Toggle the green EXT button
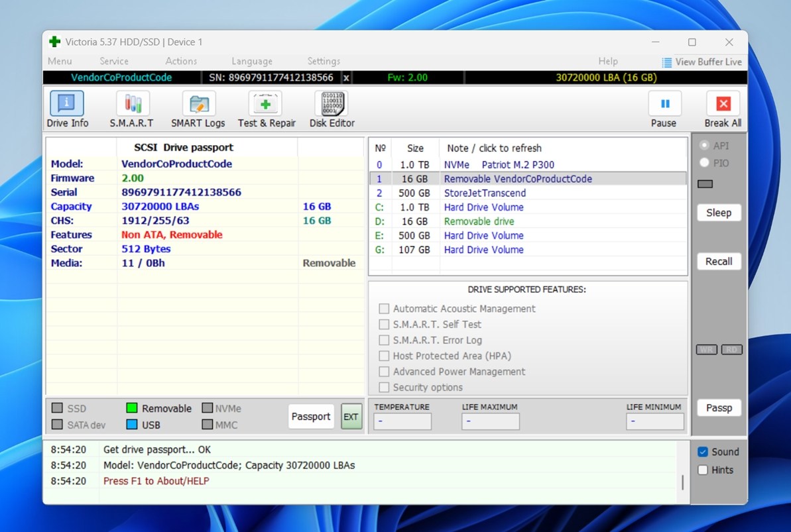791x532 pixels. (x=351, y=417)
